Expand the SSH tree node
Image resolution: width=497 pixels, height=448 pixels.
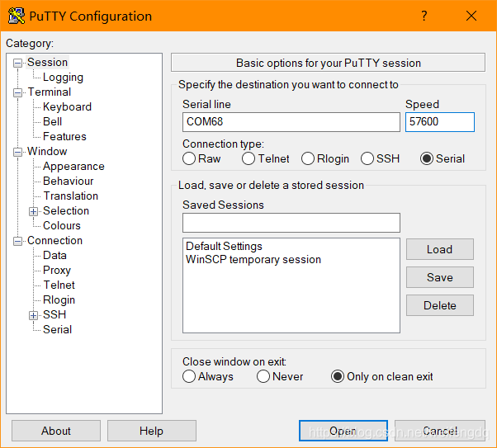pos(33,315)
